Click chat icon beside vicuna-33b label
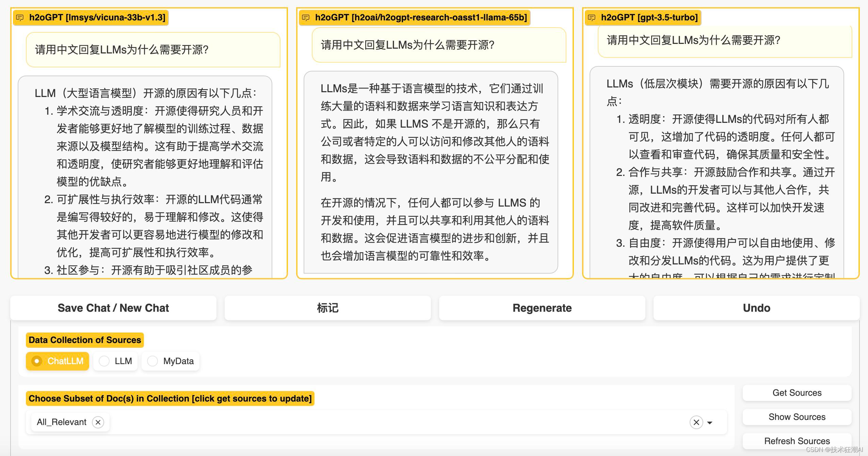The height and width of the screenshot is (456, 868). click(x=20, y=18)
